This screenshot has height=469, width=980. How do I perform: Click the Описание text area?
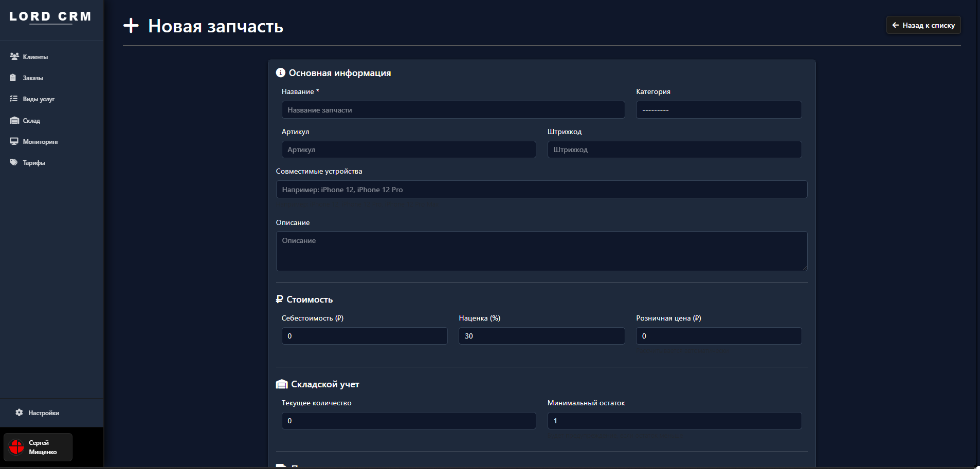click(x=541, y=251)
